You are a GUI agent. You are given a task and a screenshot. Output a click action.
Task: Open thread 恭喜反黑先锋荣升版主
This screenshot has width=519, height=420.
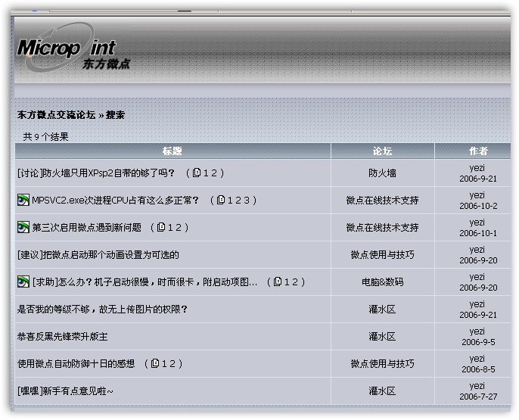click(63, 336)
